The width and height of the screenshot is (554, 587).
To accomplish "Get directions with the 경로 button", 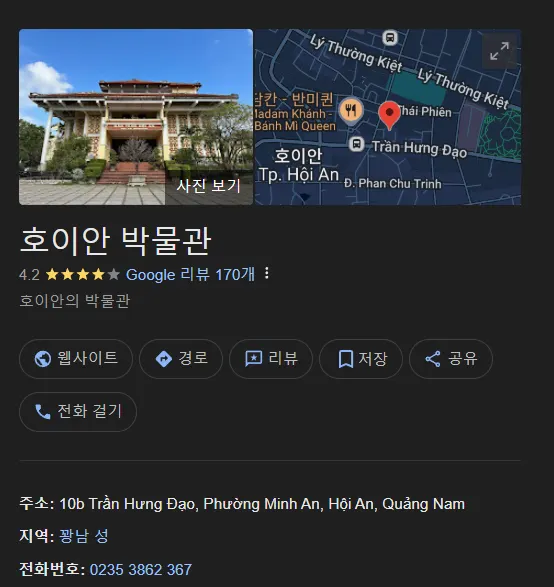I will [181, 359].
